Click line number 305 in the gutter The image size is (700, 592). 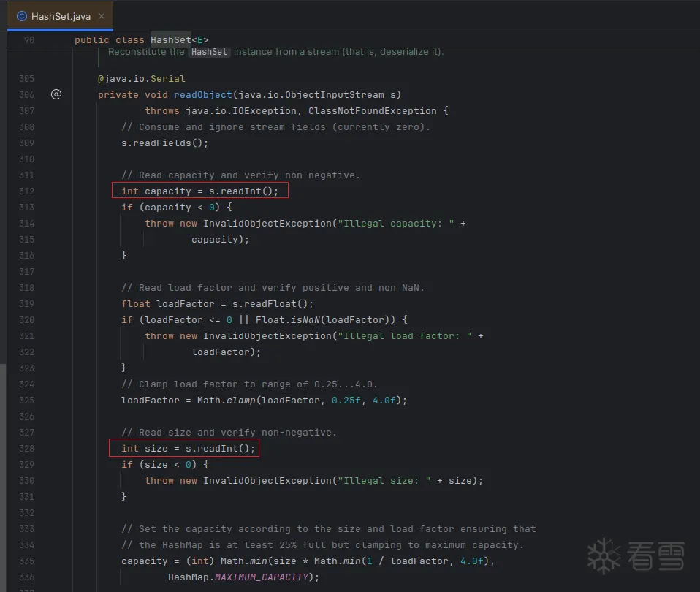(26, 79)
